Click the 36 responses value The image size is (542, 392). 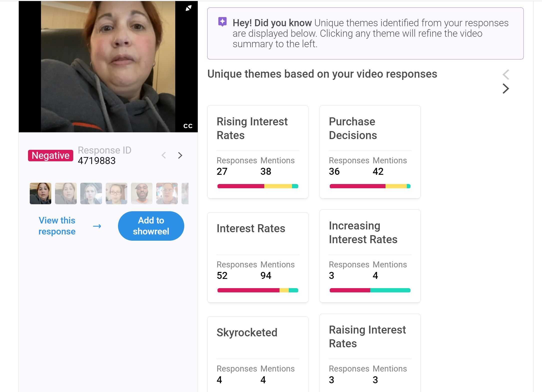point(334,172)
